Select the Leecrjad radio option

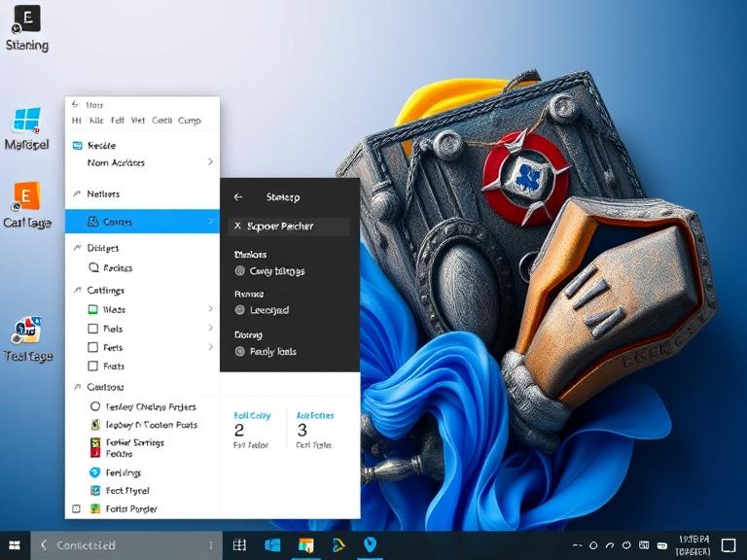click(240, 310)
